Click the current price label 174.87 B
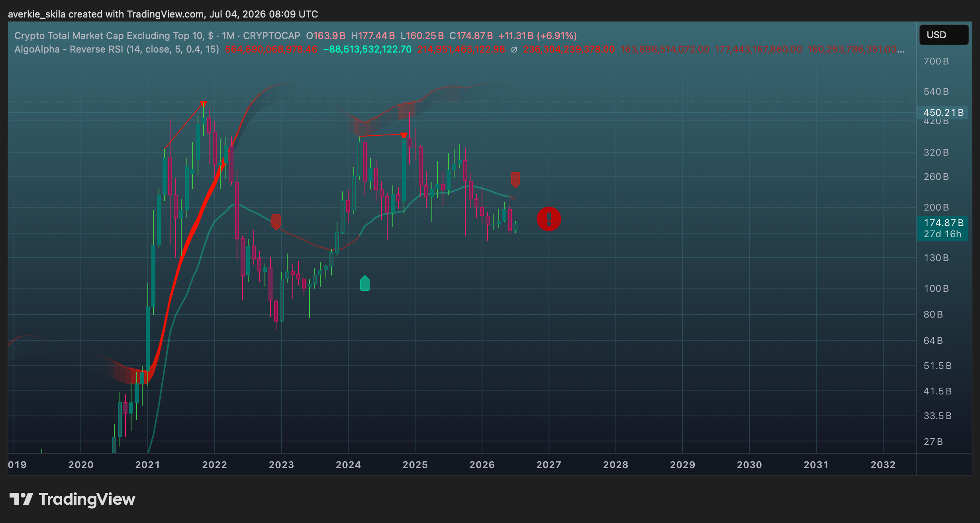This screenshot has width=980, height=523. pyautogui.click(x=943, y=223)
